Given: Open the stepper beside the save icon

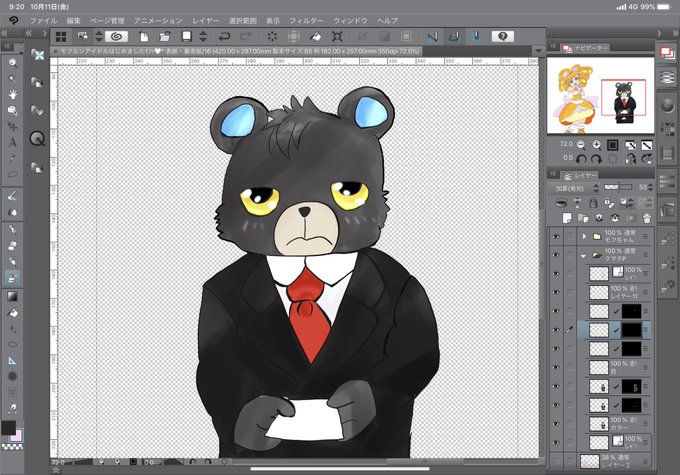Looking at the screenshot, I should [203, 36].
